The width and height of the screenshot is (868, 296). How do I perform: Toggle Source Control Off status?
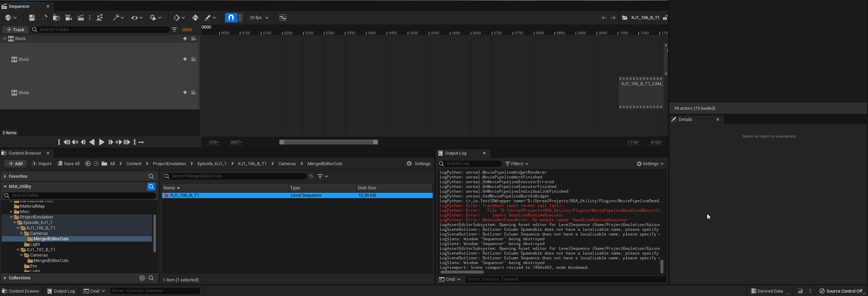(x=841, y=291)
